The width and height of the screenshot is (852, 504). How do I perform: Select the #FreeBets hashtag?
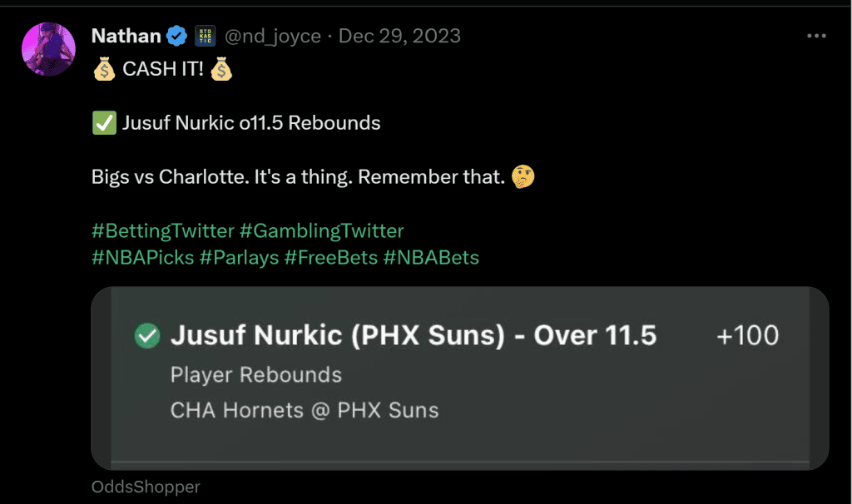pos(331,258)
